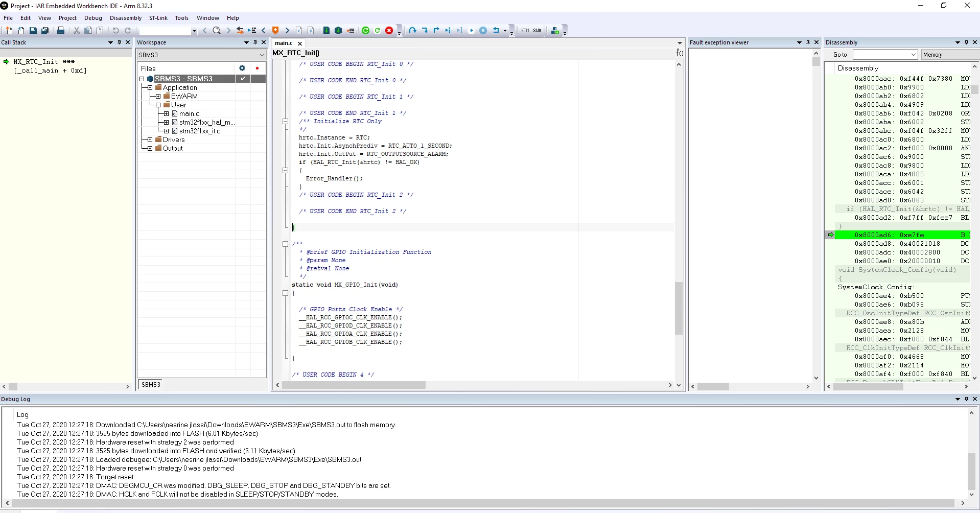This screenshot has width=980, height=513.
Task: Click the Go to input field
Action: coord(885,55)
